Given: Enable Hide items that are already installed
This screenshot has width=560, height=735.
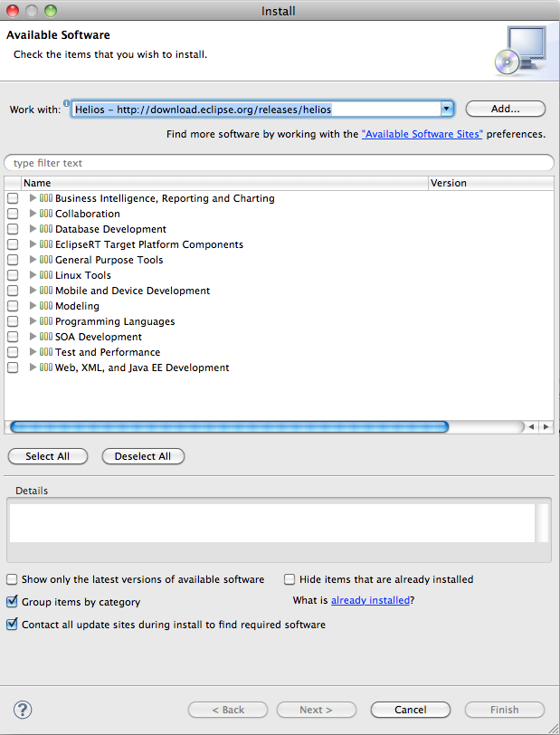Looking at the screenshot, I should (289, 579).
